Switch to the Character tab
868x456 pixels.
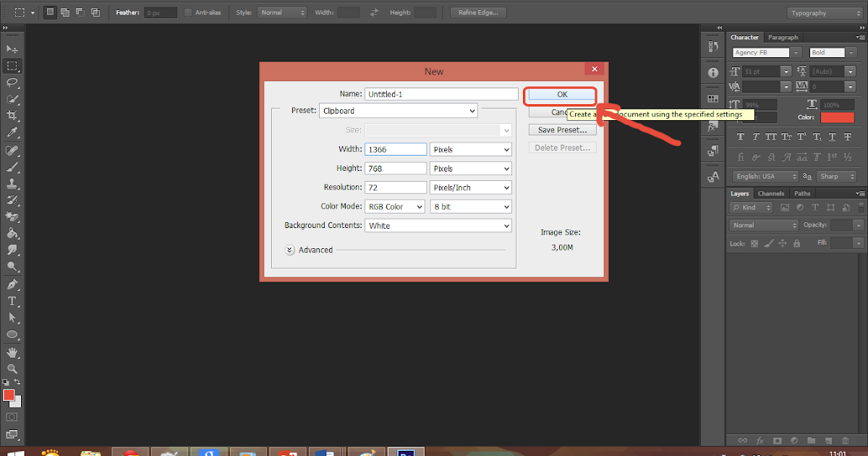(x=744, y=37)
